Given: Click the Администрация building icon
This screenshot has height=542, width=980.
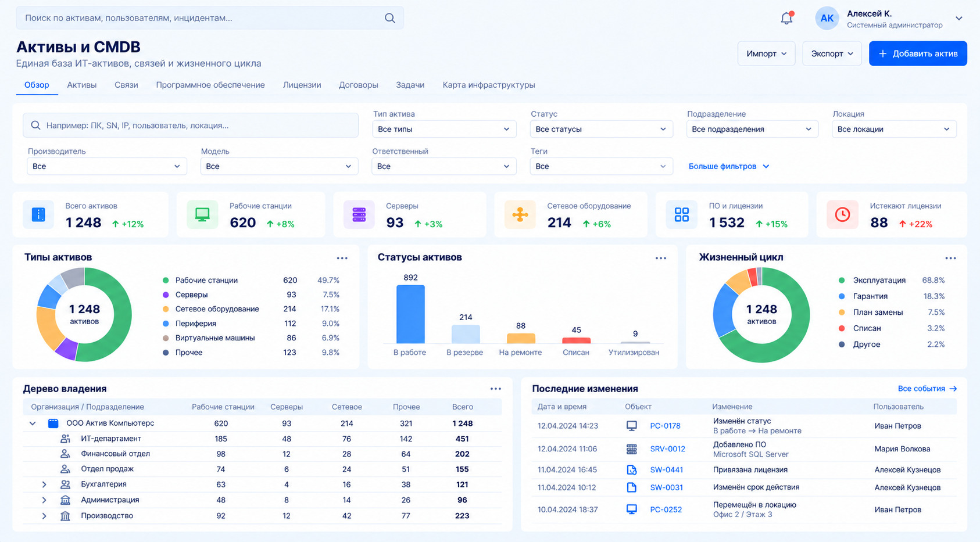Looking at the screenshot, I should pyautogui.click(x=65, y=500).
